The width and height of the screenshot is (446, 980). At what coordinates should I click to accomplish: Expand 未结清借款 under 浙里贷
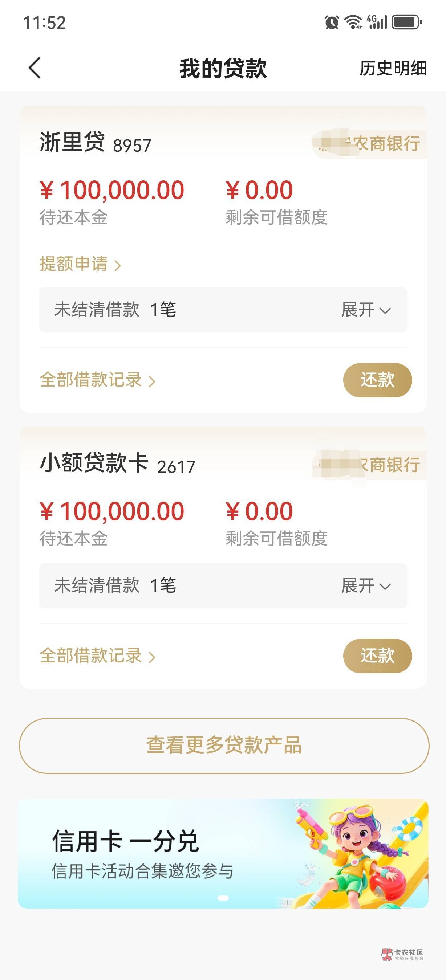click(x=365, y=310)
